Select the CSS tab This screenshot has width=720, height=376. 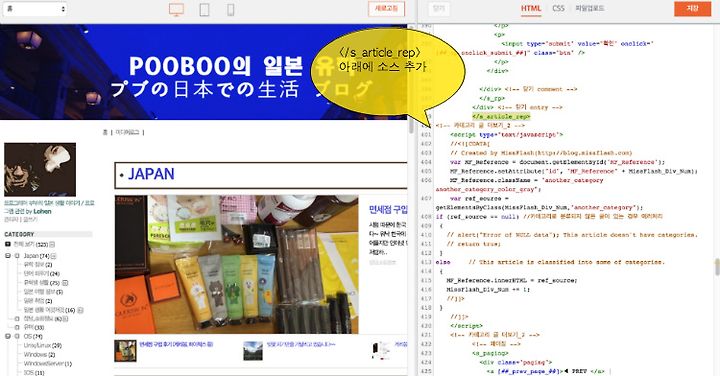[x=558, y=8]
